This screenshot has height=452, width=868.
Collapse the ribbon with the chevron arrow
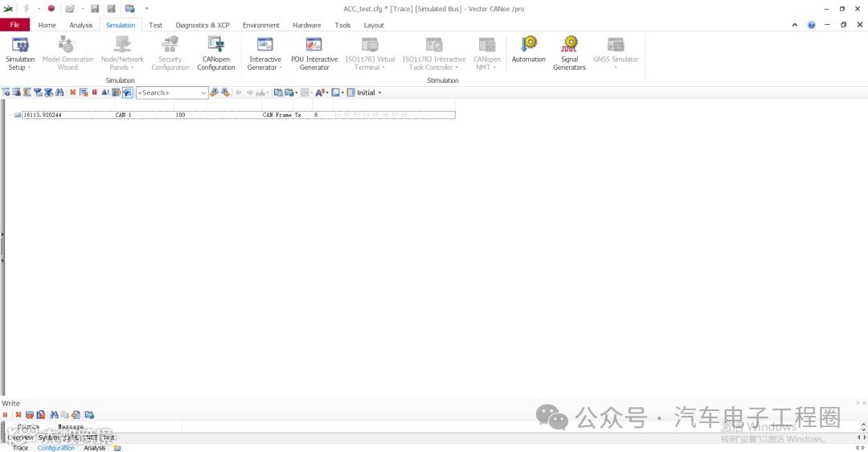point(794,25)
